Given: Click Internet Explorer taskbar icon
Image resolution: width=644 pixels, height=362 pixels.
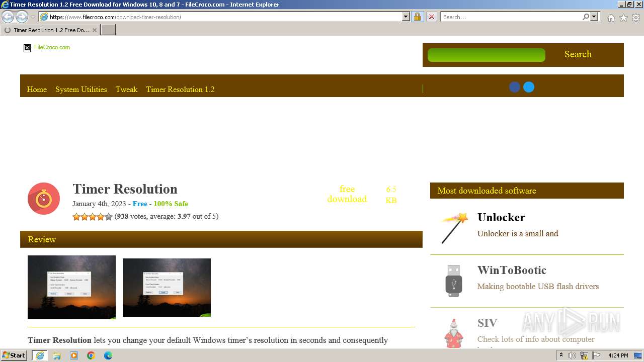Looking at the screenshot, I should pyautogui.click(x=40, y=355).
